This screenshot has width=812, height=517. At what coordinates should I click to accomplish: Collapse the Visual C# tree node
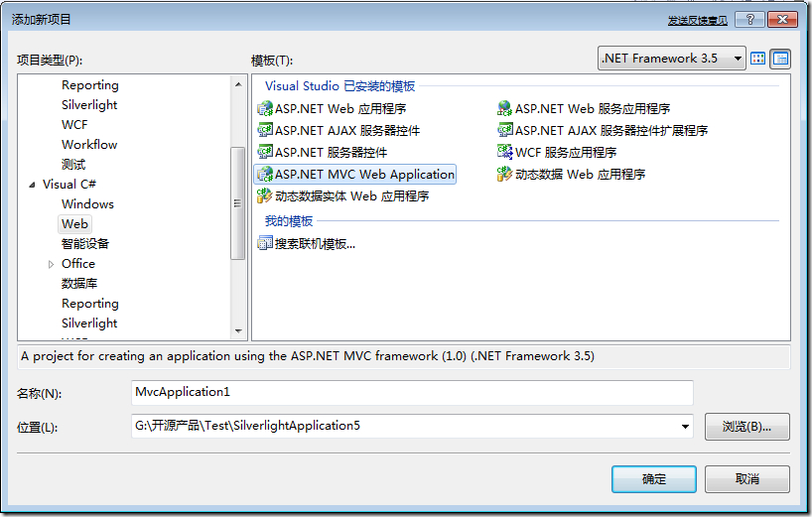[32, 185]
